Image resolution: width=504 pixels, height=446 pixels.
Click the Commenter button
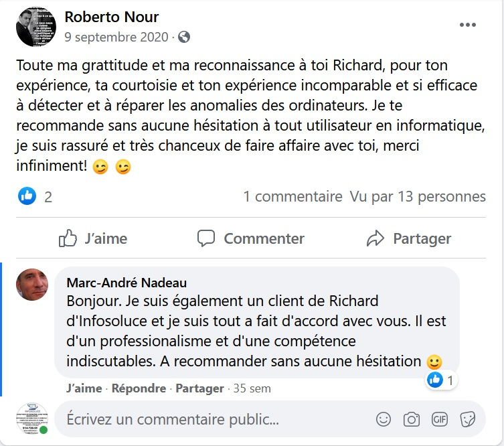251,238
